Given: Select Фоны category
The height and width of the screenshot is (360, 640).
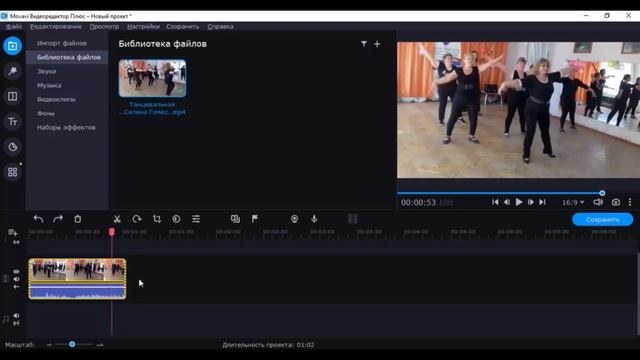Looking at the screenshot, I should (46, 113).
